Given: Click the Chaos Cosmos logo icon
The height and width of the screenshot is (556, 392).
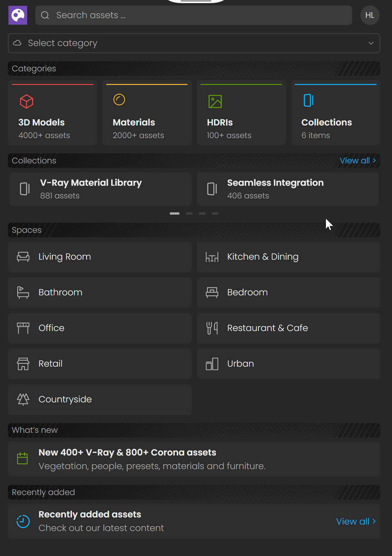Looking at the screenshot, I should [x=18, y=15].
